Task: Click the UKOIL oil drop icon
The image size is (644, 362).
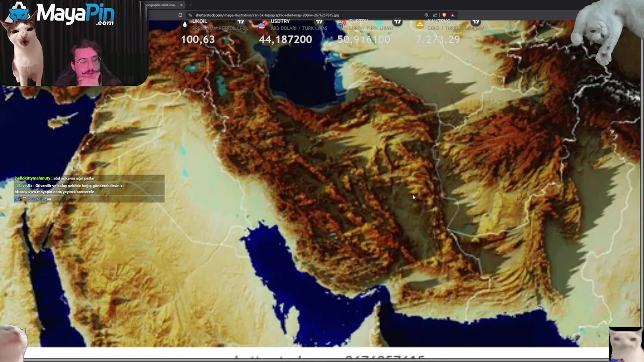Action: tap(185, 23)
